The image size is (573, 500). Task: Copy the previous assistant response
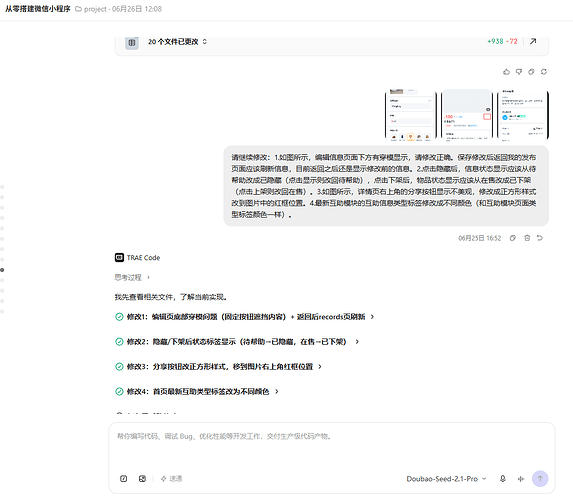(x=531, y=72)
